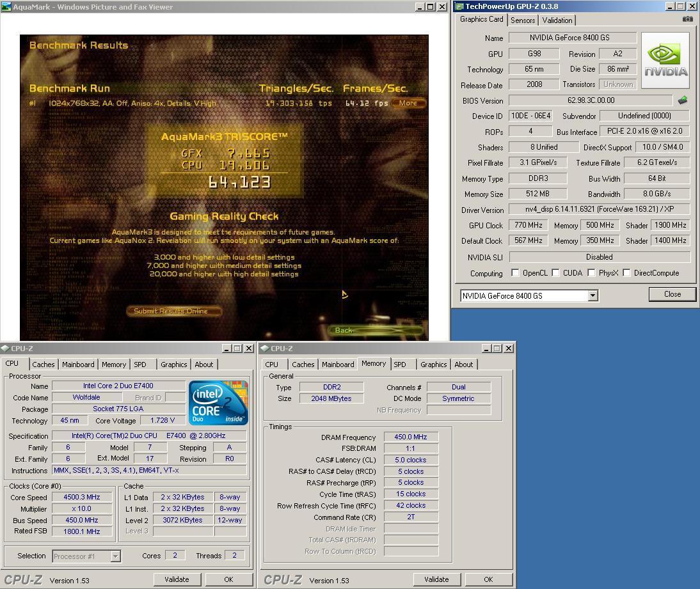Click the GPU Clock value 770 MHz
This screenshot has width=700, height=589.
(x=528, y=225)
